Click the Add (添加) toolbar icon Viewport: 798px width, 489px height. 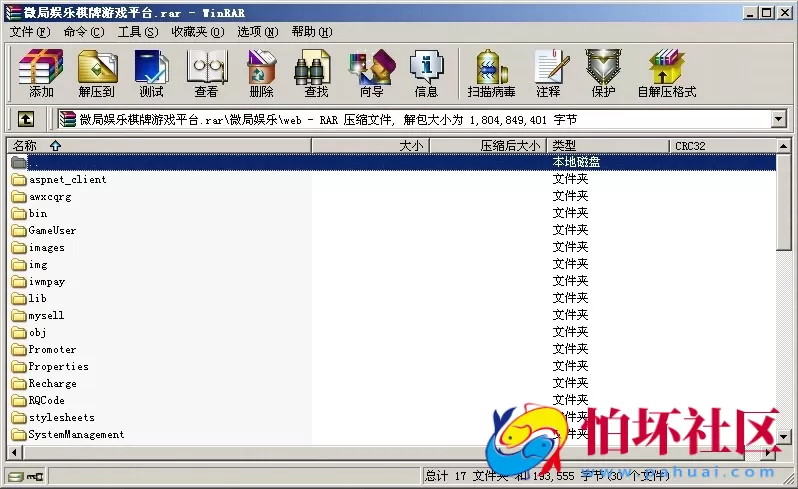41,73
